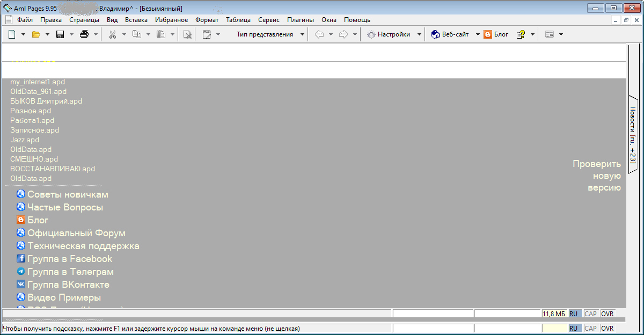
Task: Open the Тип представления dropdown
Action: tap(270, 34)
